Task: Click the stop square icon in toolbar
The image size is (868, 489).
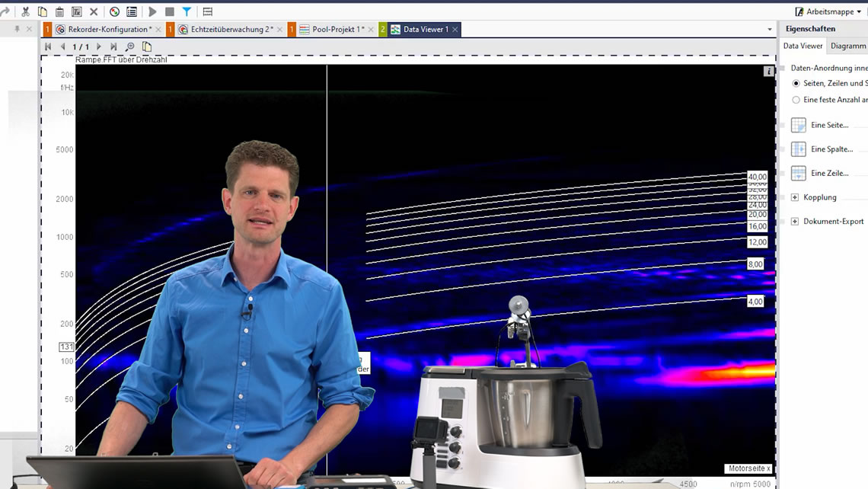Action: pos(170,11)
